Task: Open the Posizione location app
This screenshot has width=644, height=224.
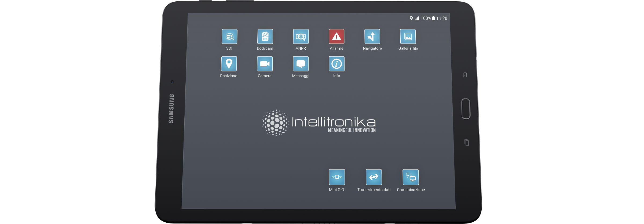Action: pyautogui.click(x=229, y=64)
